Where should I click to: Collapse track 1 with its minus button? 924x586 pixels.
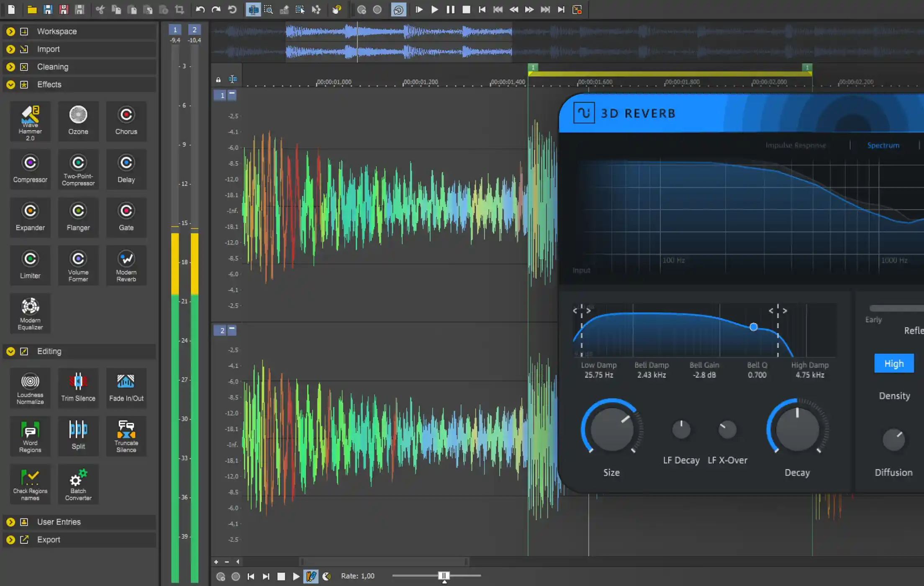[x=232, y=95]
